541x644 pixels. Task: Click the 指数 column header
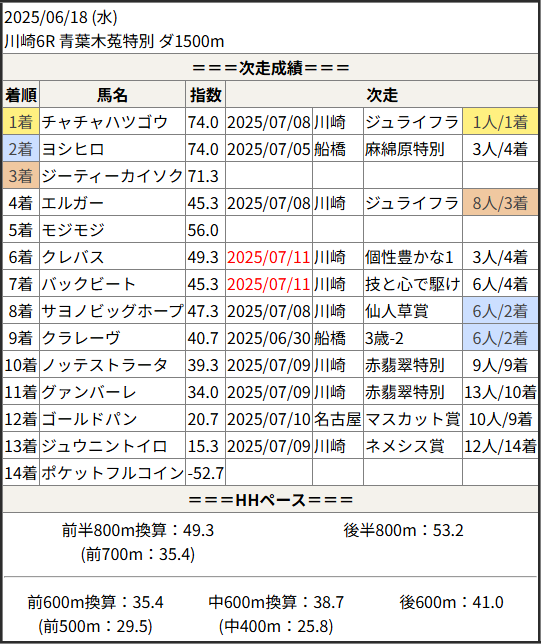tap(205, 94)
